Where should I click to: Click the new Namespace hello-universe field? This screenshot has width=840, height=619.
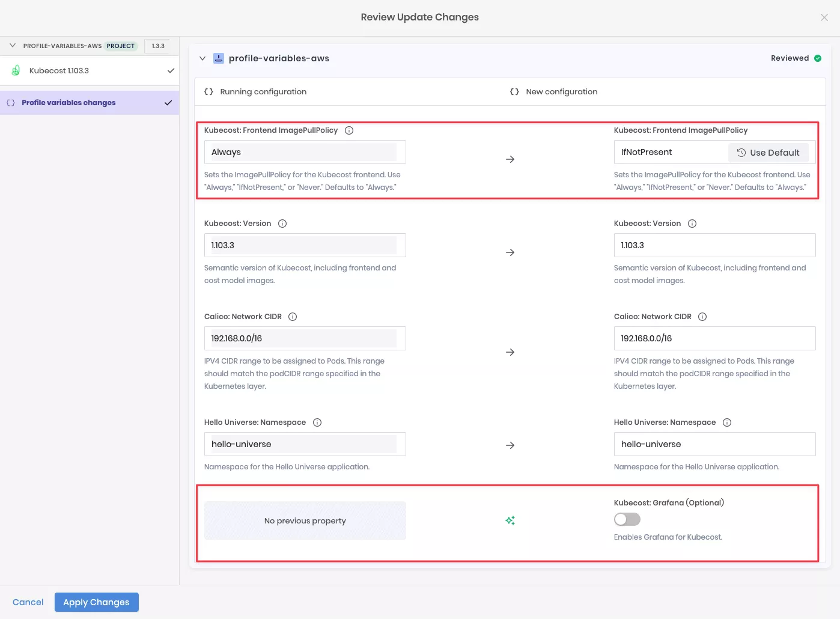715,444
